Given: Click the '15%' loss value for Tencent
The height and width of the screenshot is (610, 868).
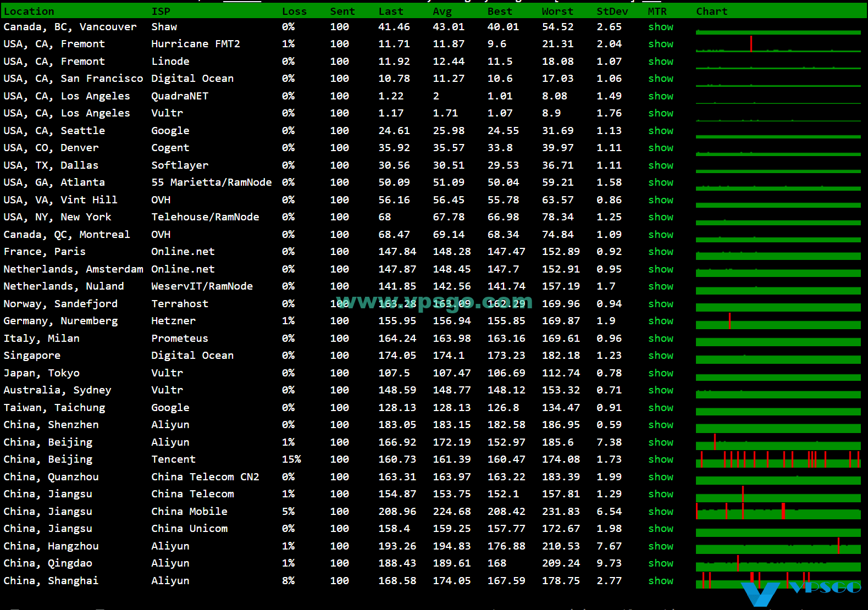Looking at the screenshot, I should tap(291, 459).
